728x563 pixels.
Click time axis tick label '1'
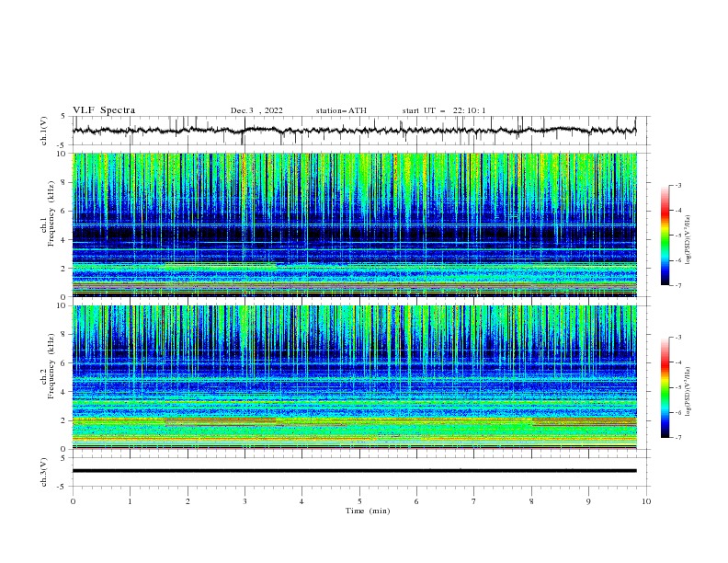point(130,501)
